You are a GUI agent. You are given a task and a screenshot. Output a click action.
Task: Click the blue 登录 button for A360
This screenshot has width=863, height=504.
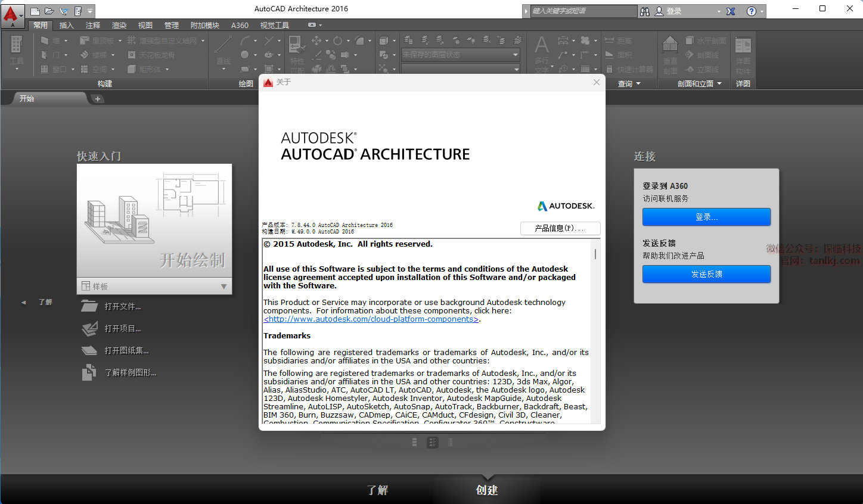tap(706, 217)
